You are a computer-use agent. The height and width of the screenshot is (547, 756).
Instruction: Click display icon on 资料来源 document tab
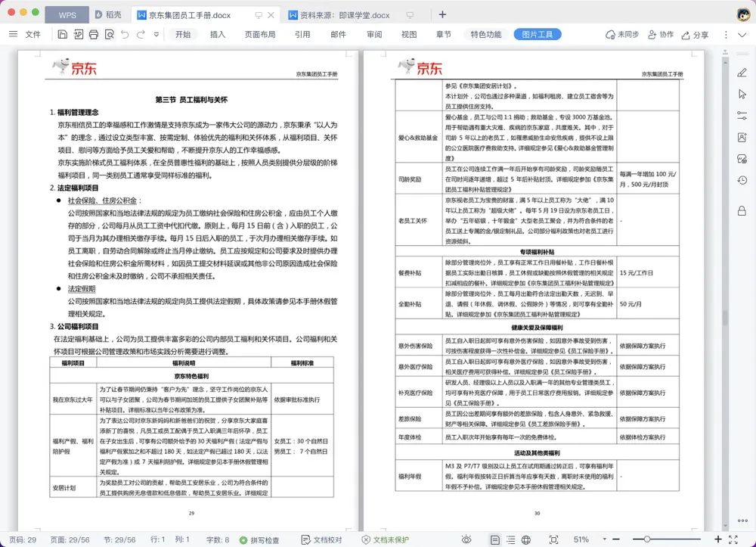[x=410, y=15]
